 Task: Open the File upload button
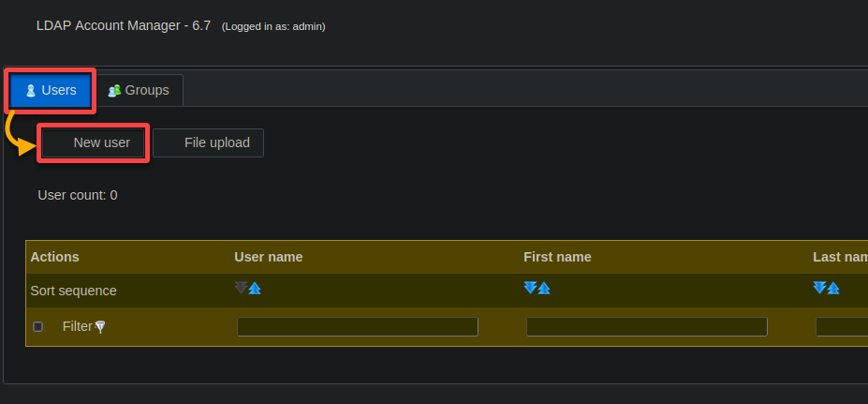click(x=208, y=143)
